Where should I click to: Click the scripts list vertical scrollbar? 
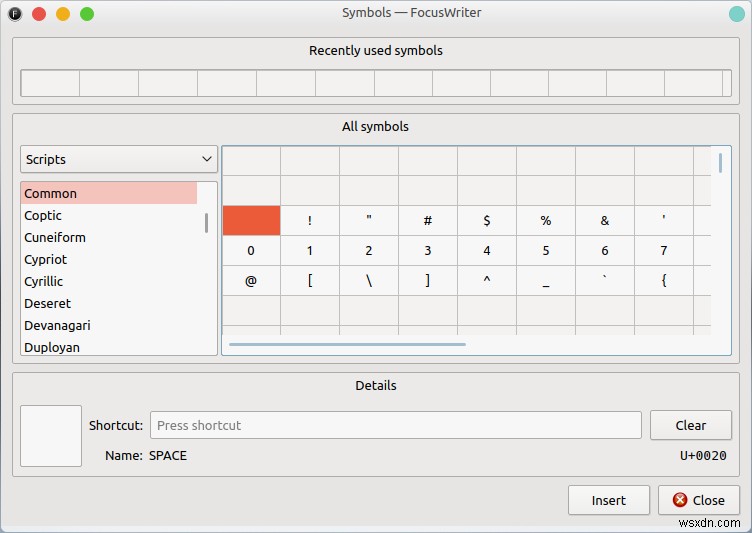pyautogui.click(x=206, y=223)
